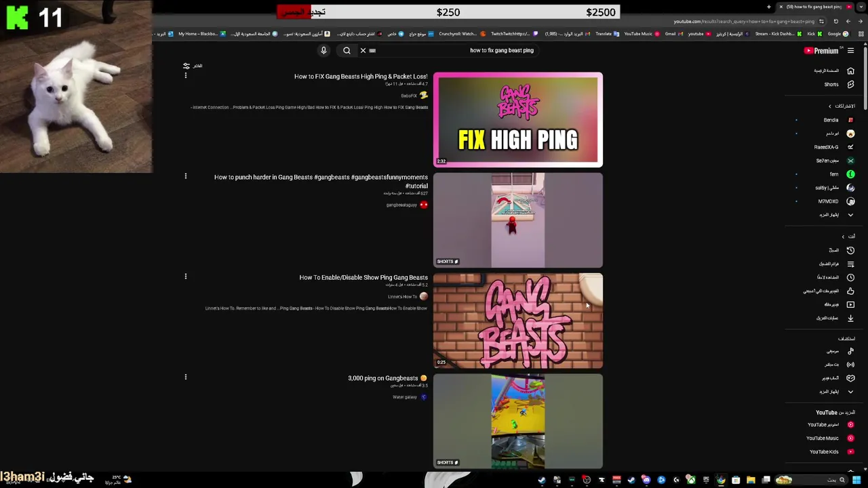
Task: Expand the 'You' section header arrow
Action: (x=843, y=237)
